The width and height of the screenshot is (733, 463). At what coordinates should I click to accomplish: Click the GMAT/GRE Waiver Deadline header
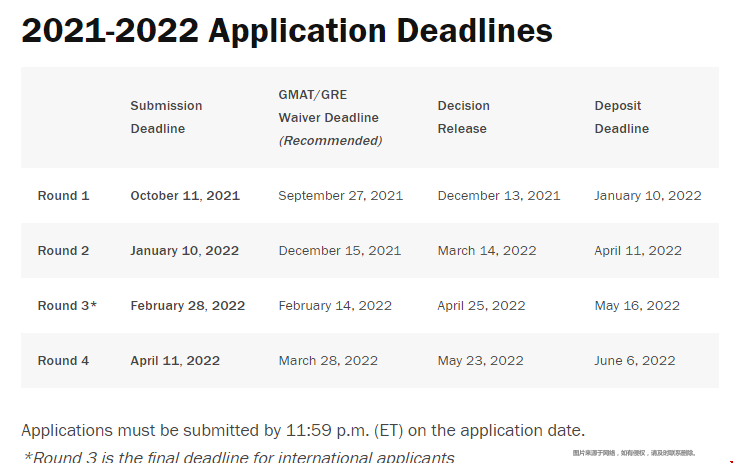point(331,117)
